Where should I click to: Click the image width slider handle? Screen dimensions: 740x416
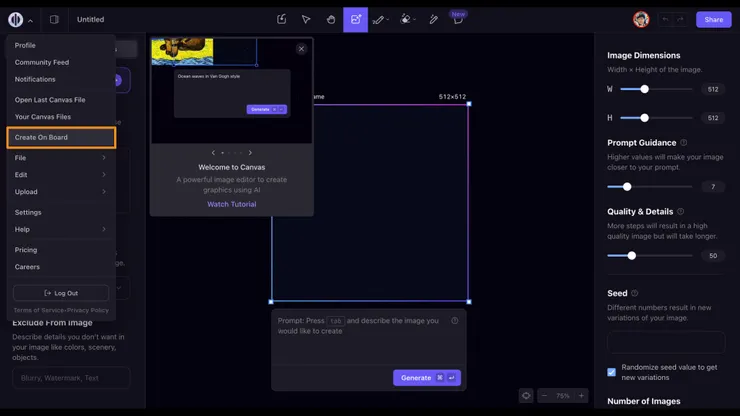coord(644,89)
